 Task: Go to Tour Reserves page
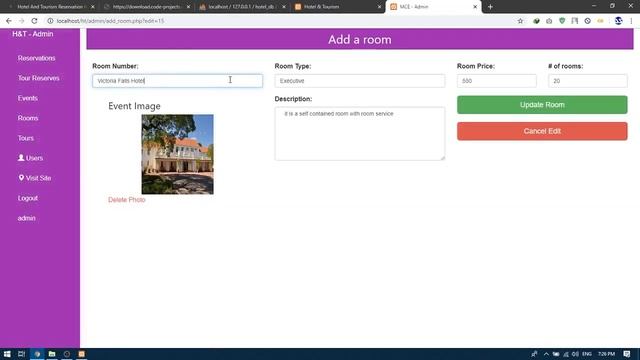38,78
